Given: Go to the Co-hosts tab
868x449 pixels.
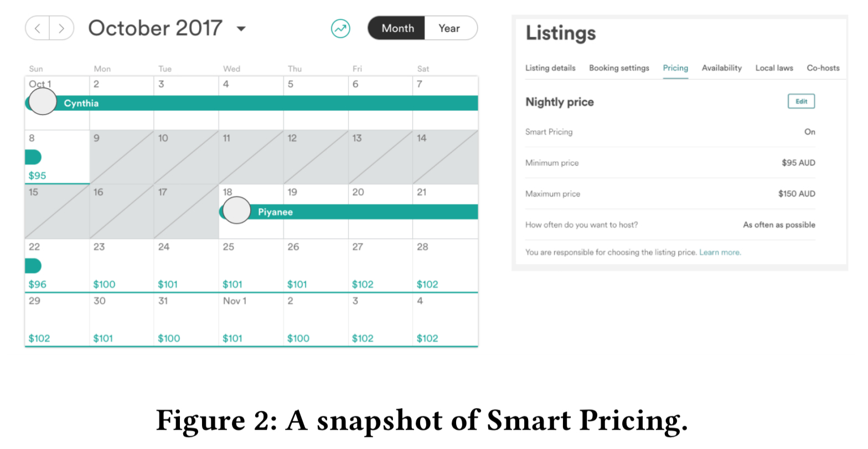Looking at the screenshot, I should 823,68.
